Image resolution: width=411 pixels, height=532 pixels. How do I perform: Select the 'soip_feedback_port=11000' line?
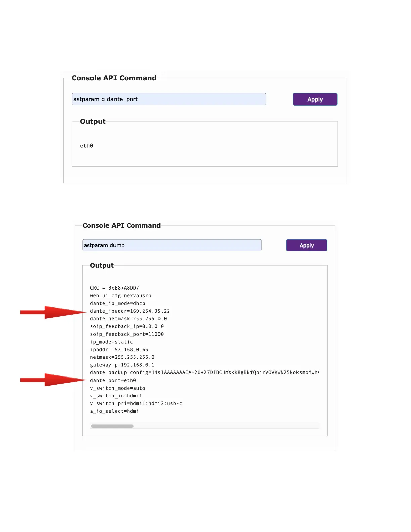[x=127, y=334]
